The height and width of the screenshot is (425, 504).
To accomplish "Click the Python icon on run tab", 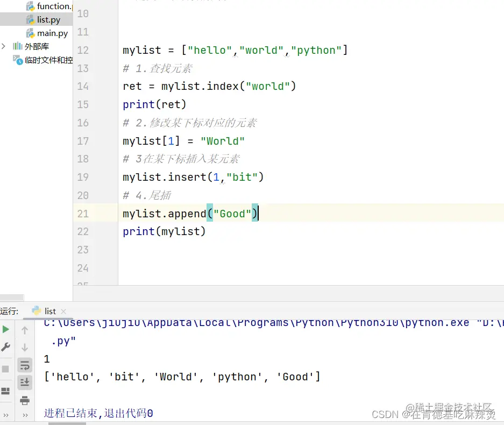I will [x=37, y=310].
